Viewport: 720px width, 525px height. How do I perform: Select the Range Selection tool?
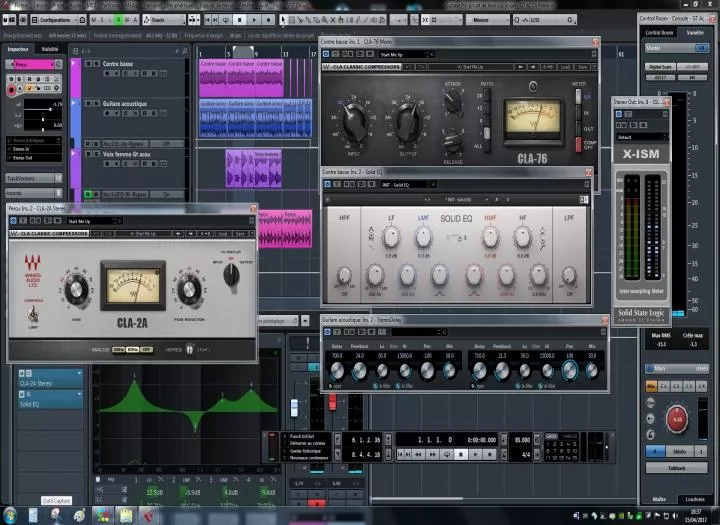(292, 20)
